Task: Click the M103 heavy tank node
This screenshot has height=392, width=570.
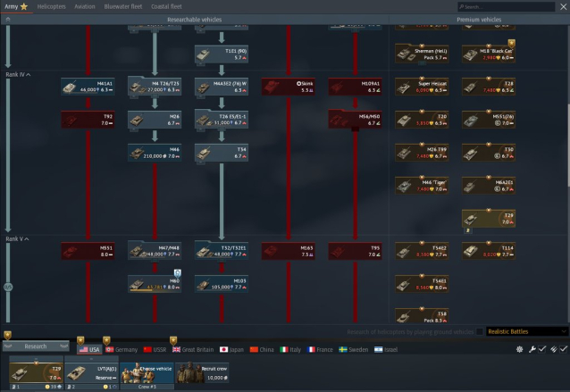Action: [221, 285]
